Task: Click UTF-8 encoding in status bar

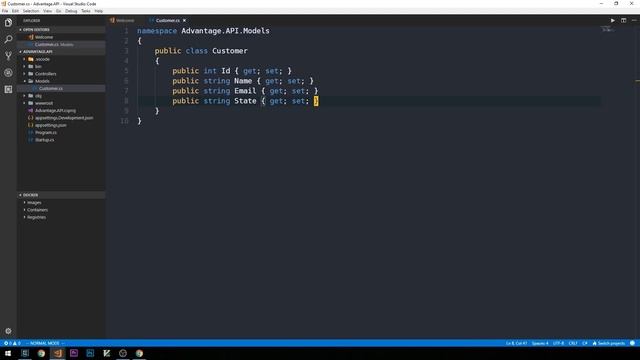Action: tap(558, 343)
